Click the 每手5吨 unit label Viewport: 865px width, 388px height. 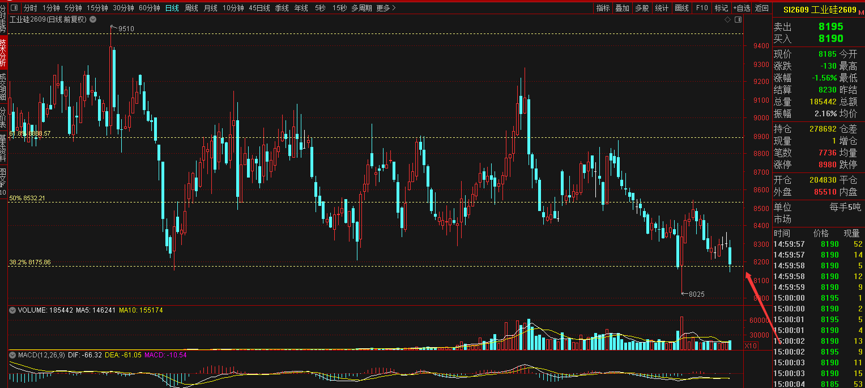click(845, 208)
